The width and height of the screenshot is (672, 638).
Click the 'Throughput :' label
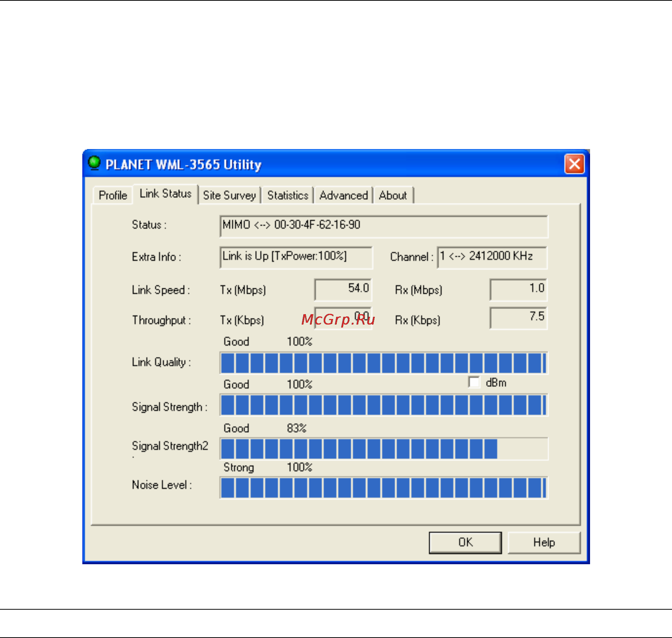[161, 320]
